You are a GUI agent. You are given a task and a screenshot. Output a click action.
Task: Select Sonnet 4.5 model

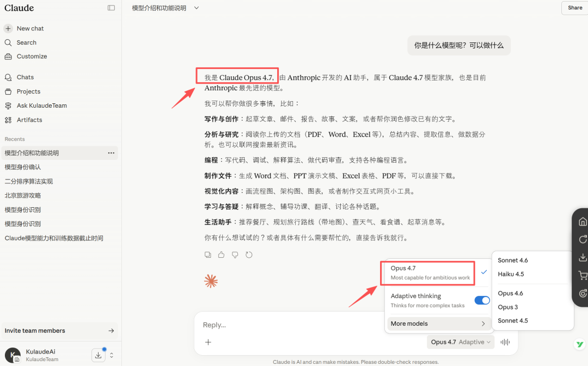(513, 321)
